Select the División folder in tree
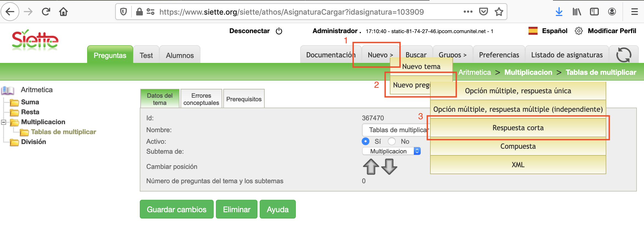Screen dimensions: 644x234 pyautogui.click(x=33, y=142)
